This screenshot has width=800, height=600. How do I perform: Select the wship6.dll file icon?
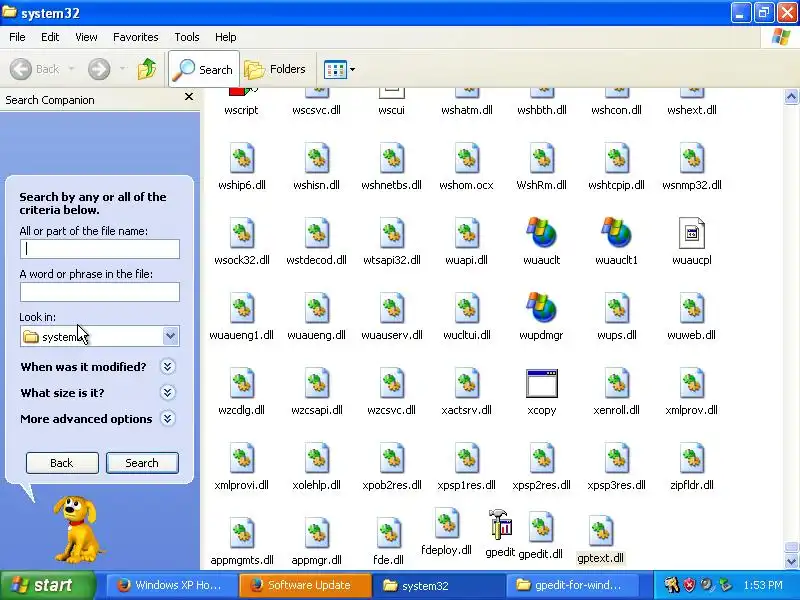pyautogui.click(x=242, y=158)
